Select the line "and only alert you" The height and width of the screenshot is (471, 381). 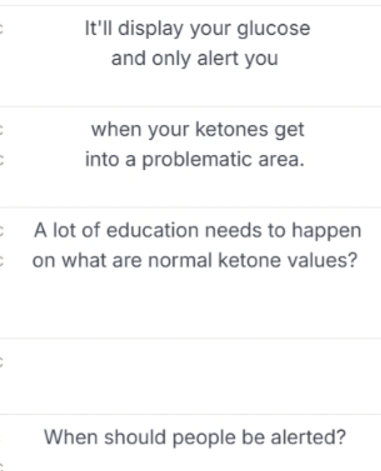tap(194, 59)
